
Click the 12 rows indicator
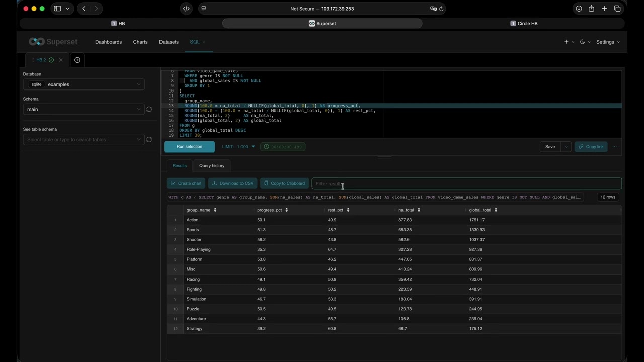(608, 197)
